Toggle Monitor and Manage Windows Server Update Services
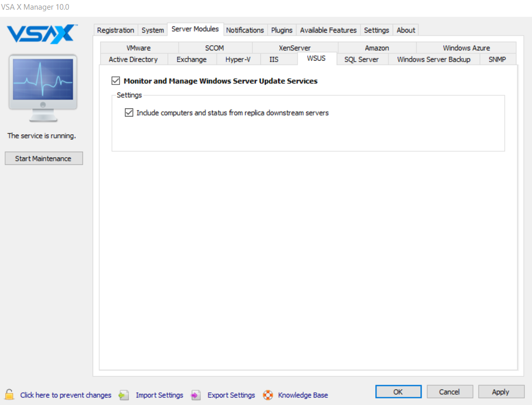Viewport: 532px width, 405px height. click(x=115, y=81)
